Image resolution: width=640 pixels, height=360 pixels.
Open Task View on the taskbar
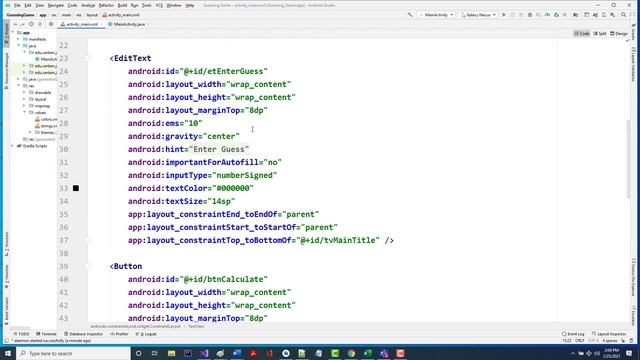(x=155, y=353)
